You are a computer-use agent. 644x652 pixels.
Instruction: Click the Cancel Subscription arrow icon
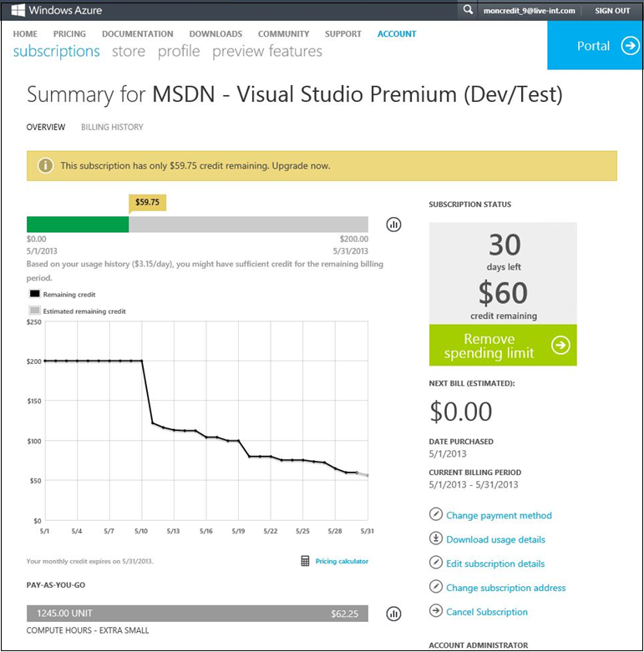click(x=435, y=610)
